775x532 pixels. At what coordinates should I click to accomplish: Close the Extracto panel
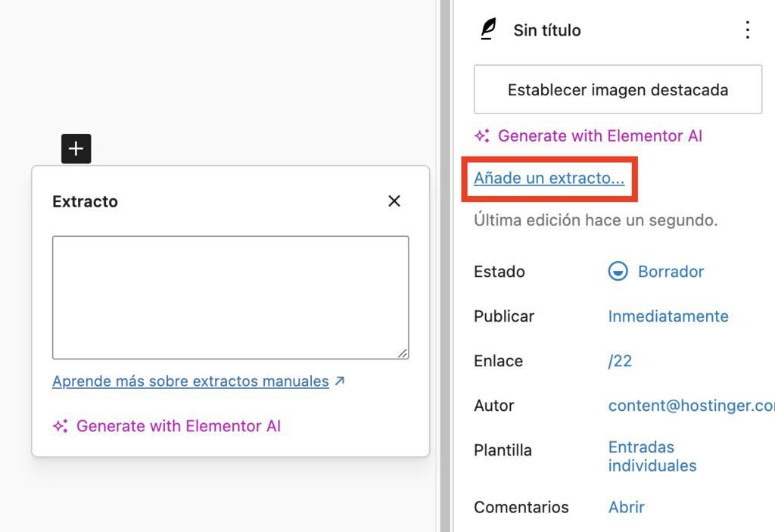(394, 201)
